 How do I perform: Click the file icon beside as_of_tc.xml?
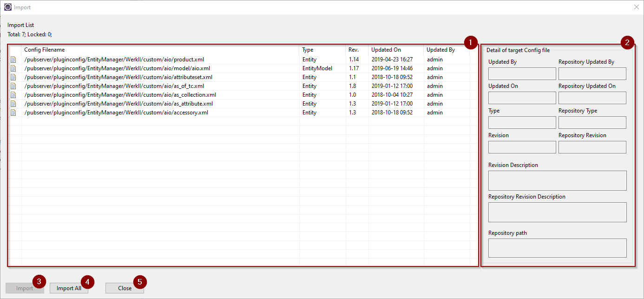(13, 86)
